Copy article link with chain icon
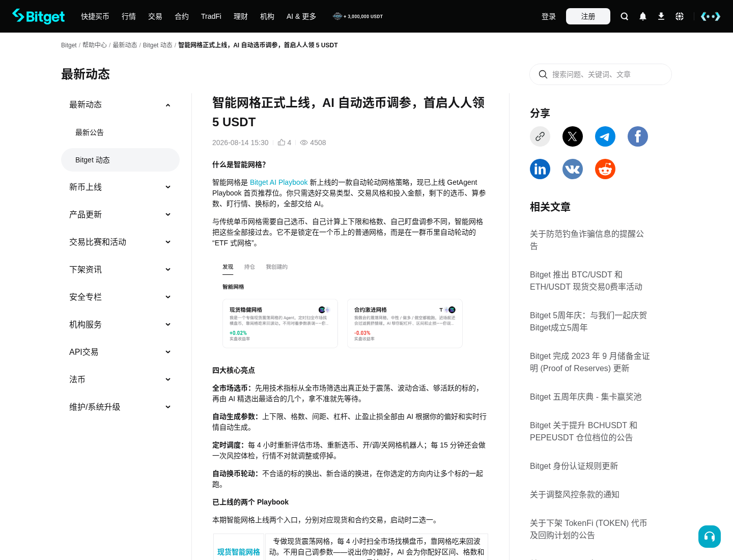 click(x=540, y=136)
